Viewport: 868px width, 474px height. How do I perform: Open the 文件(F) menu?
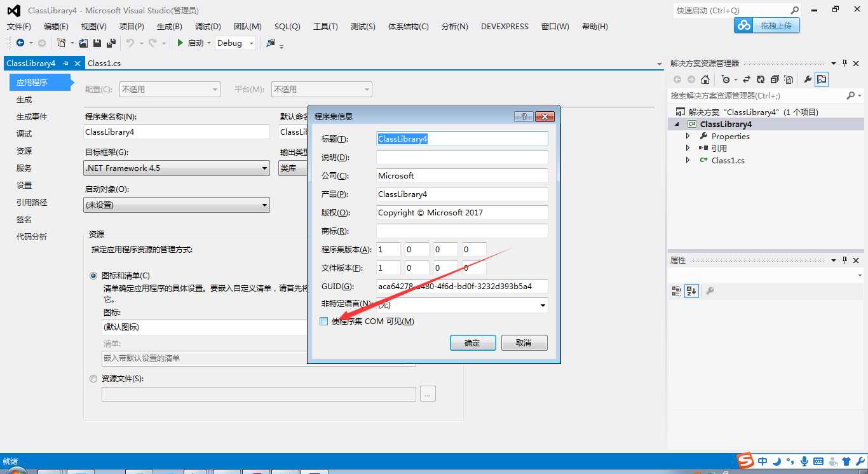click(19, 26)
